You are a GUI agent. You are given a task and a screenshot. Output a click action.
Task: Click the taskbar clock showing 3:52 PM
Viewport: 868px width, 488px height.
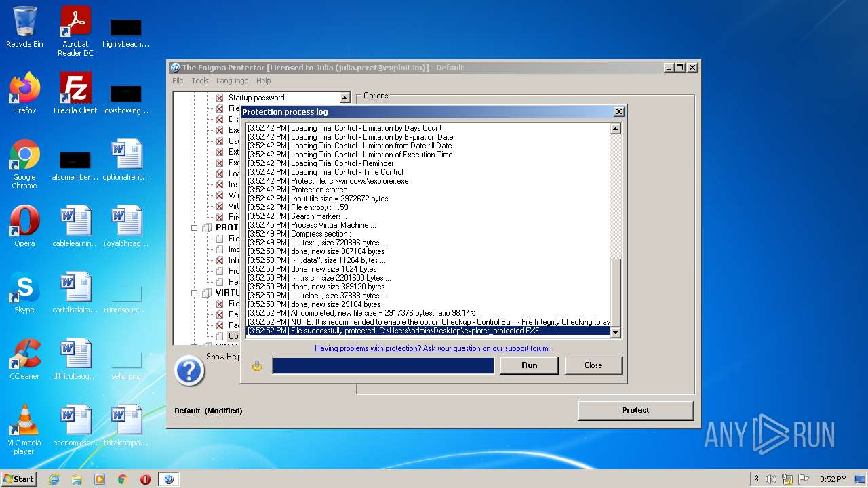833,479
